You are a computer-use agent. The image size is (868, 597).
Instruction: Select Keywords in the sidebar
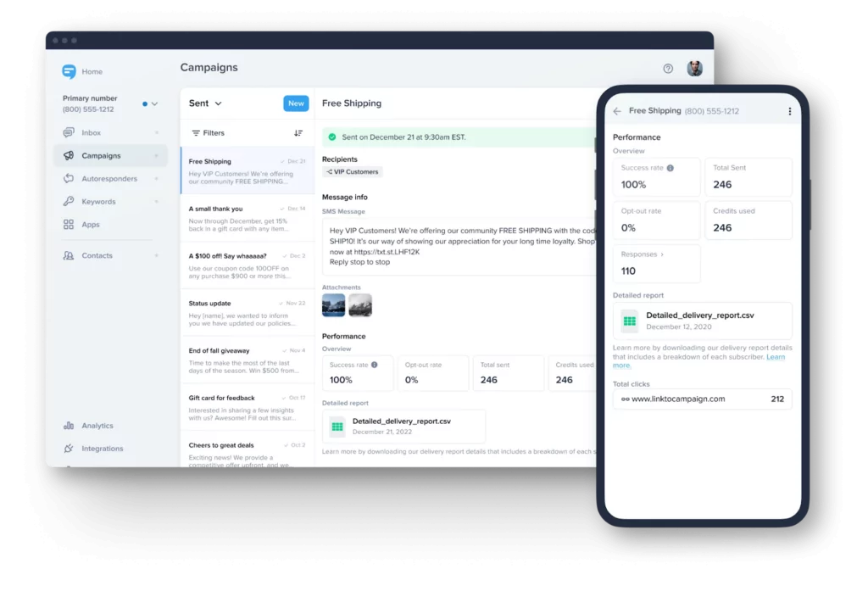(98, 202)
